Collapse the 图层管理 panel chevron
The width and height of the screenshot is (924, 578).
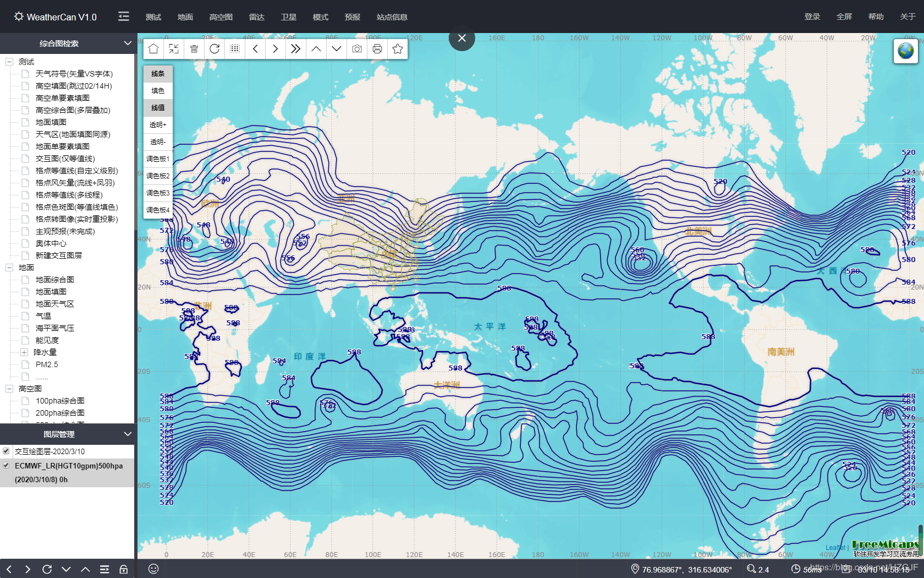point(128,434)
